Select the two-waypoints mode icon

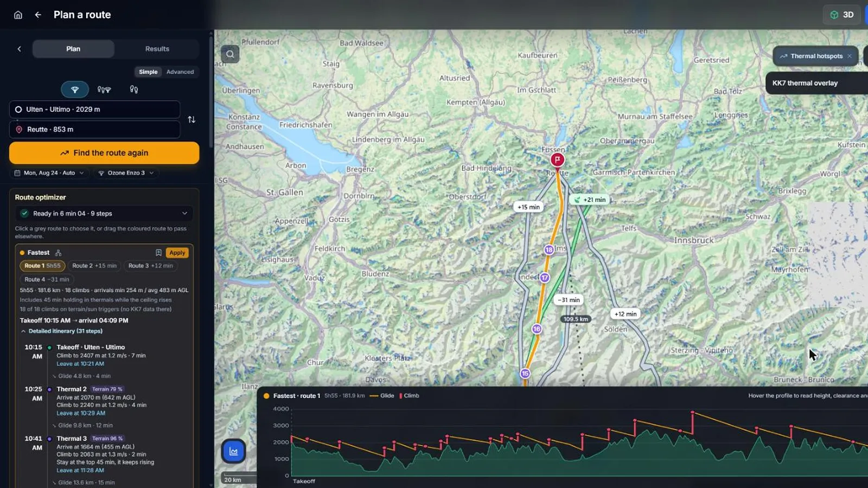tap(134, 89)
